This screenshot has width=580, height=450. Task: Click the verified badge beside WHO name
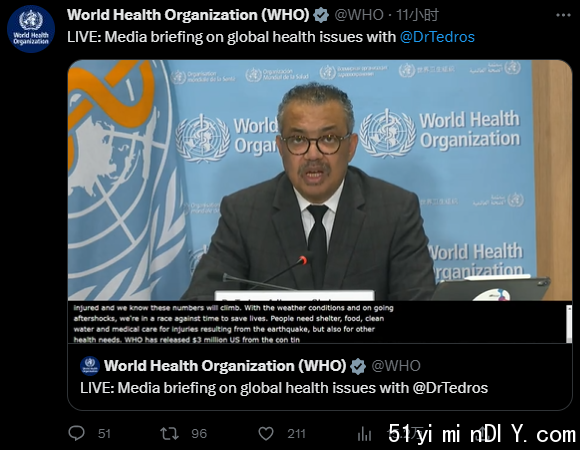click(321, 16)
